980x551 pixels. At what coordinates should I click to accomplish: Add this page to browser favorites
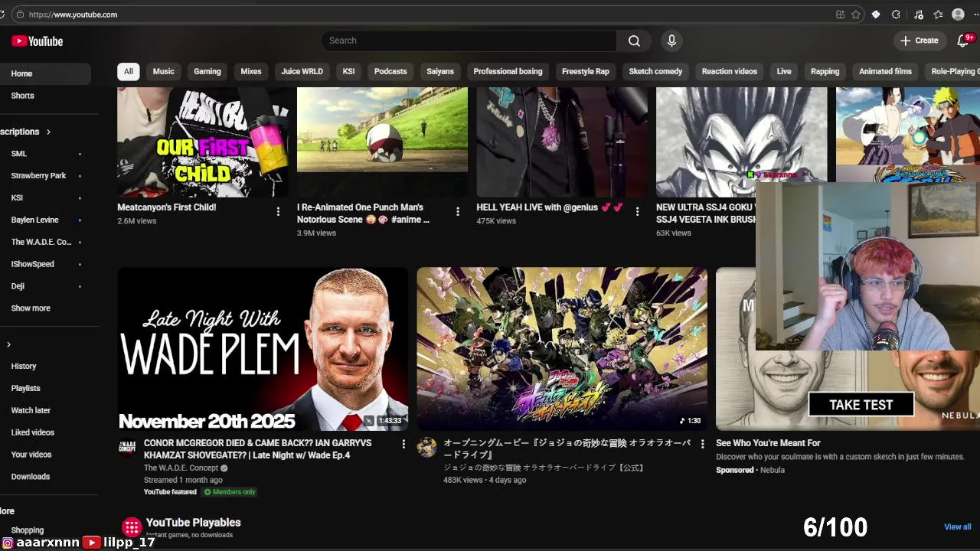coord(856,15)
